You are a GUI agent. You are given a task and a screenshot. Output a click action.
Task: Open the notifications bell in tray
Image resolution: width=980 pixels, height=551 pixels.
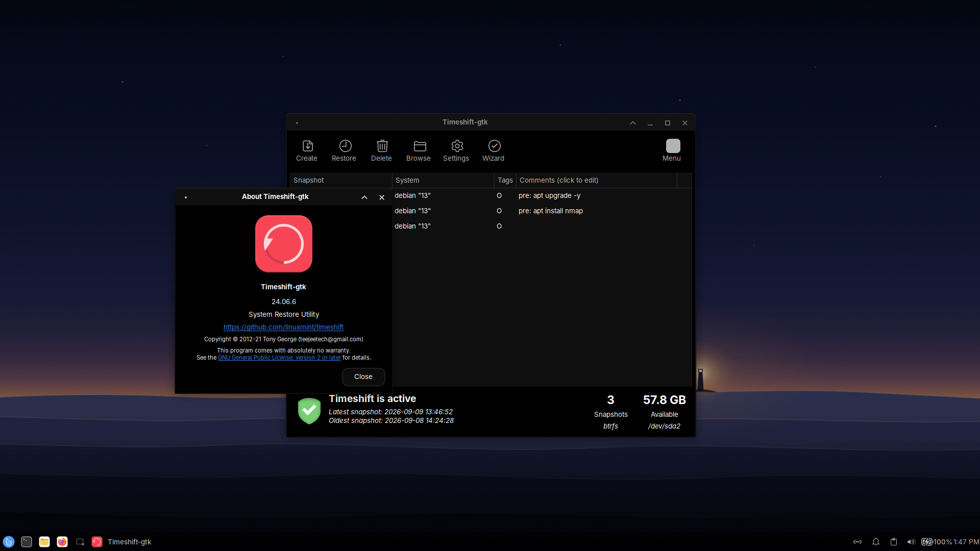coord(876,542)
